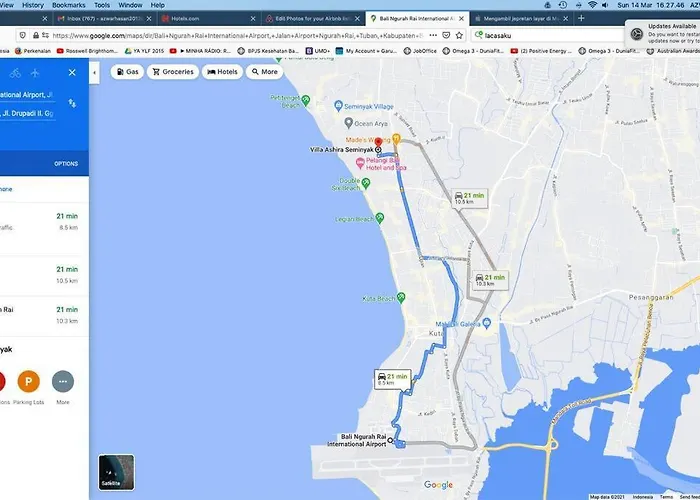Open the Legian Beach marker
The image size is (700, 500).
[x=379, y=218]
